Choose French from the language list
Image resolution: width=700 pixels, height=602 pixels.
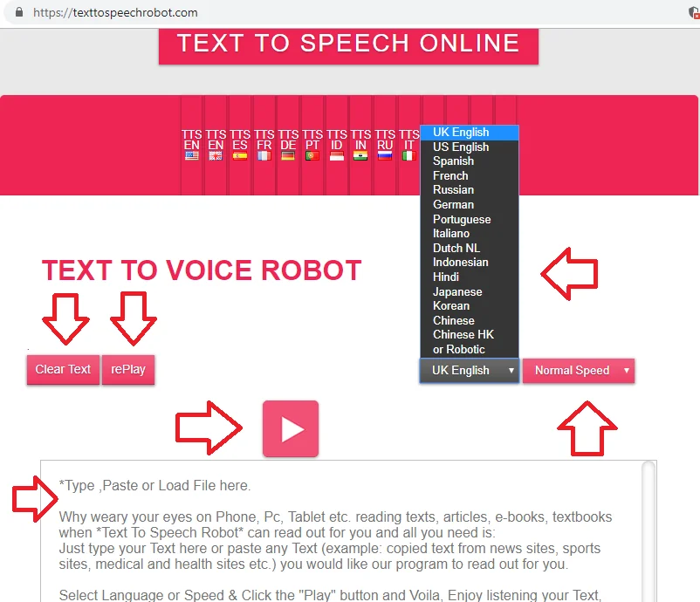tap(470, 176)
